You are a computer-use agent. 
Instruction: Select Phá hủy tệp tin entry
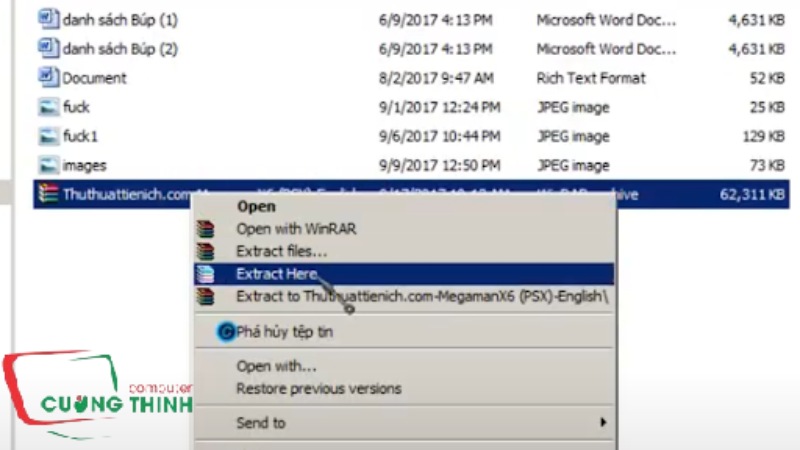pyautogui.click(x=284, y=332)
